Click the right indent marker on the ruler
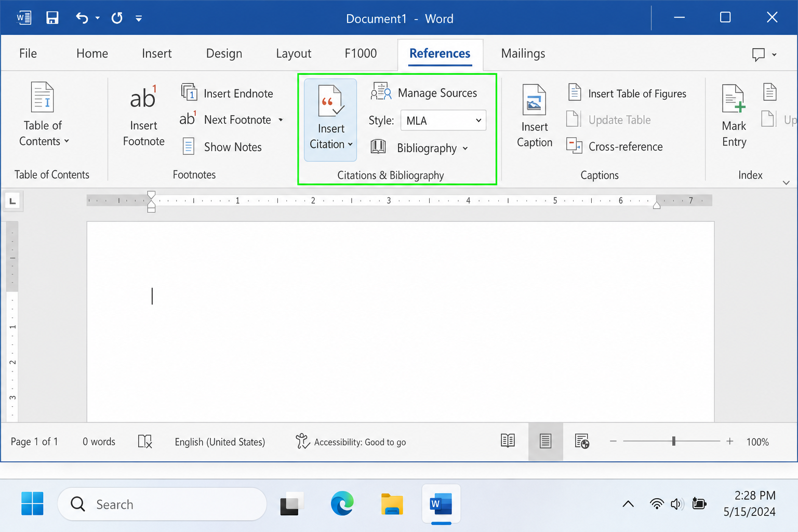The image size is (798, 532). coord(657,205)
